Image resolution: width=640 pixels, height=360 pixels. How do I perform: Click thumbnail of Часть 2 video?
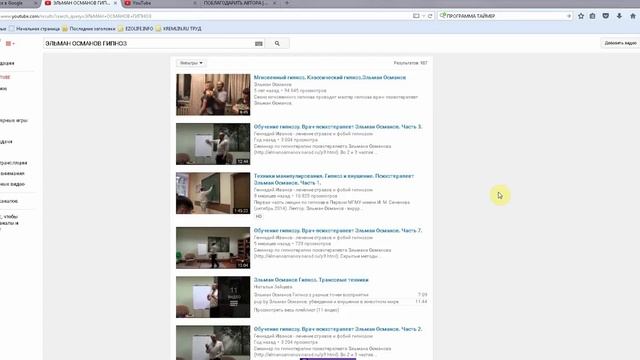[x=213, y=343]
